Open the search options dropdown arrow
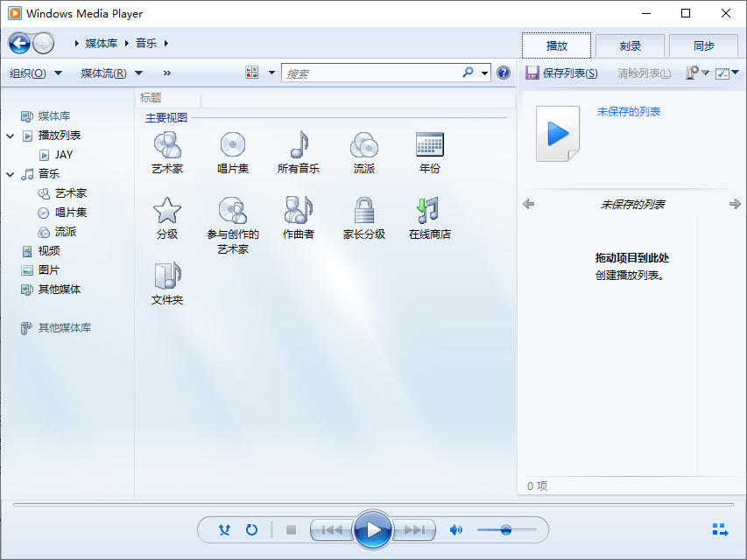The width and height of the screenshot is (747, 560). click(x=484, y=73)
